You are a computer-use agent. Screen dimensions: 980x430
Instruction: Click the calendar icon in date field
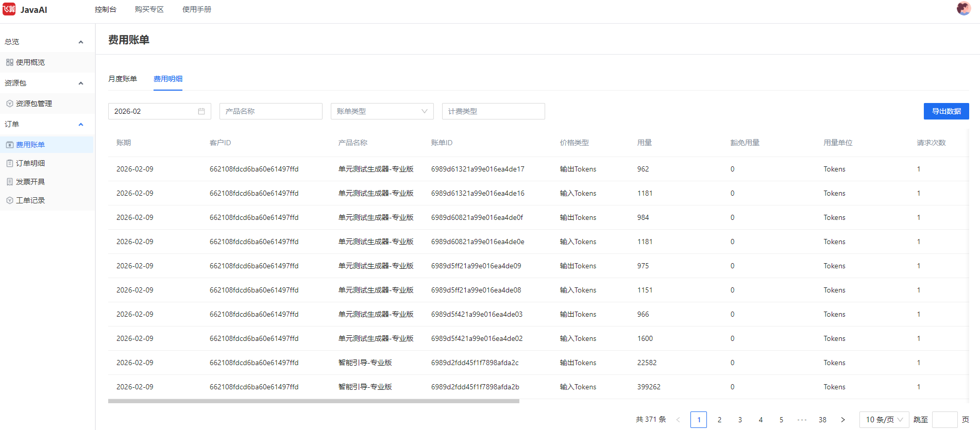[x=201, y=111]
